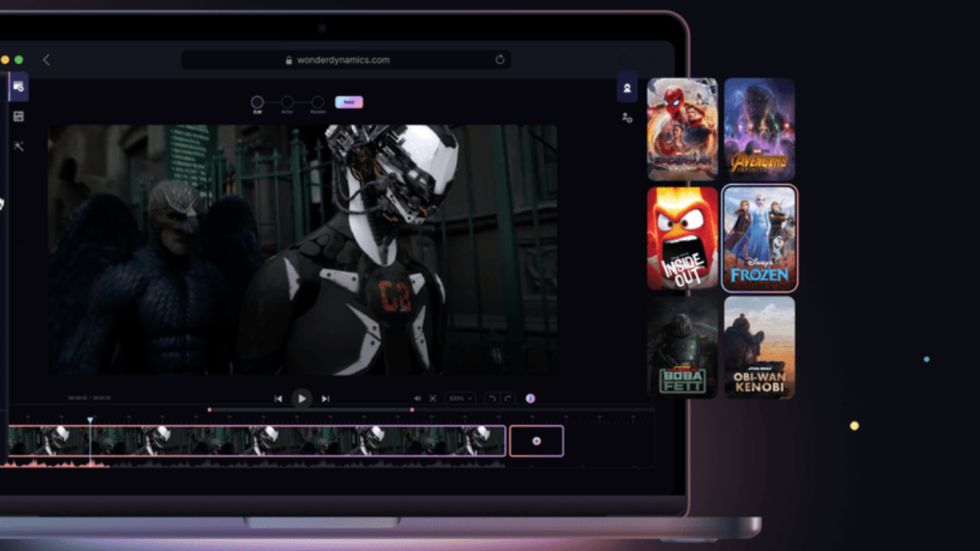Image resolution: width=980 pixels, height=551 pixels.
Task: Open the top sidebar video settings icon
Action: [18, 86]
